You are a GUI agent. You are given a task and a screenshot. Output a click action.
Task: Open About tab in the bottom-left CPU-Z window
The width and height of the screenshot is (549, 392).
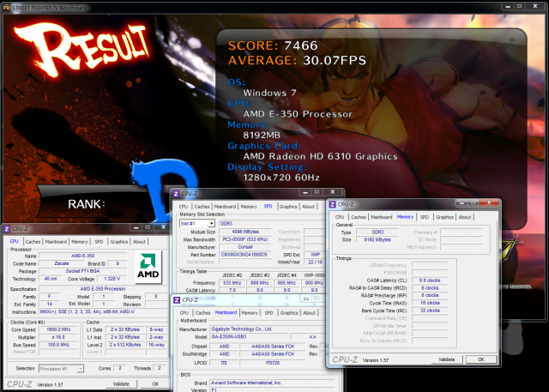(139, 242)
